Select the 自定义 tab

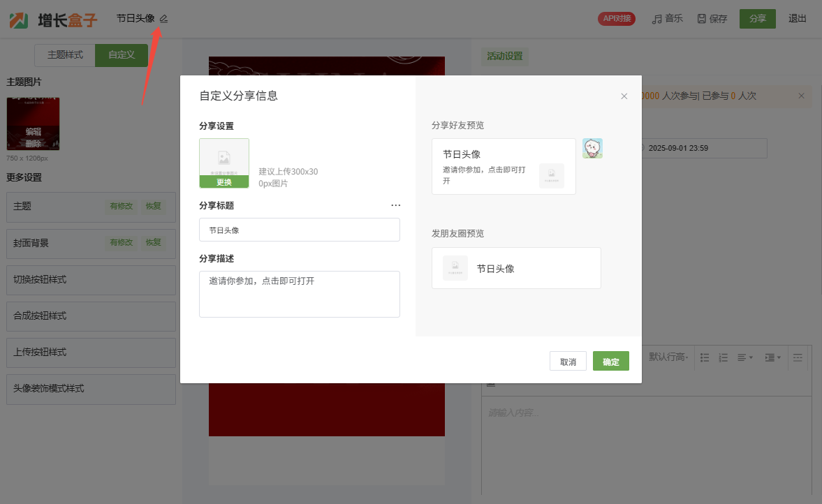(121, 55)
